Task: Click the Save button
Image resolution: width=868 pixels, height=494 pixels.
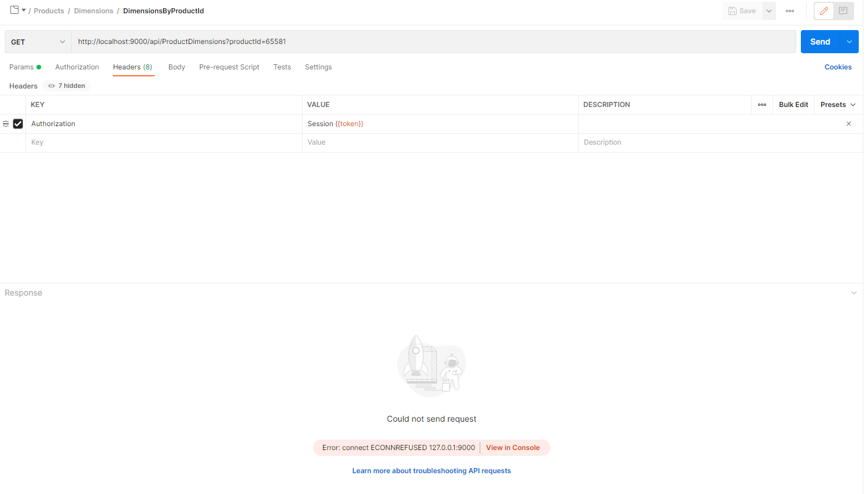Action: 742,11
